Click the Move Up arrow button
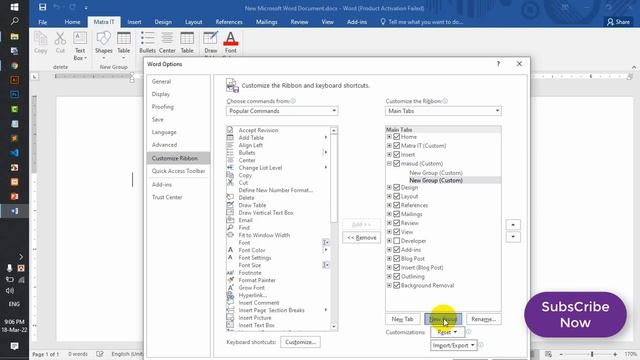 click(x=513, y=225)
